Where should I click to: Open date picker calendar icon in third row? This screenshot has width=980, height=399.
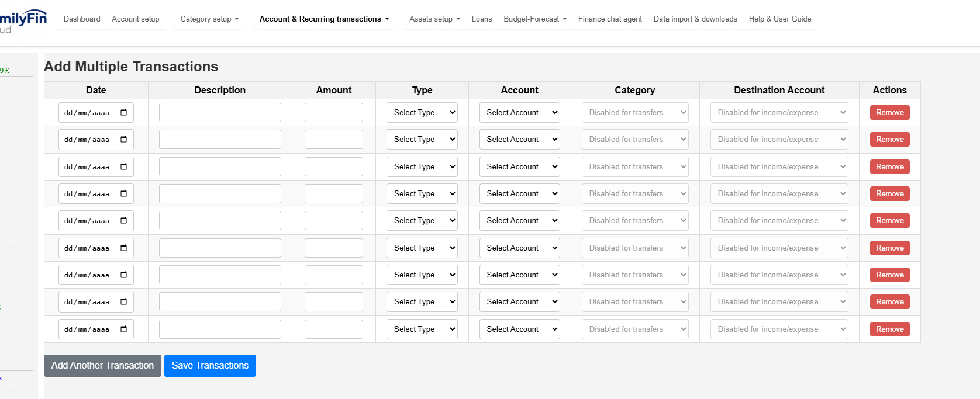click(x=123, y=166)
